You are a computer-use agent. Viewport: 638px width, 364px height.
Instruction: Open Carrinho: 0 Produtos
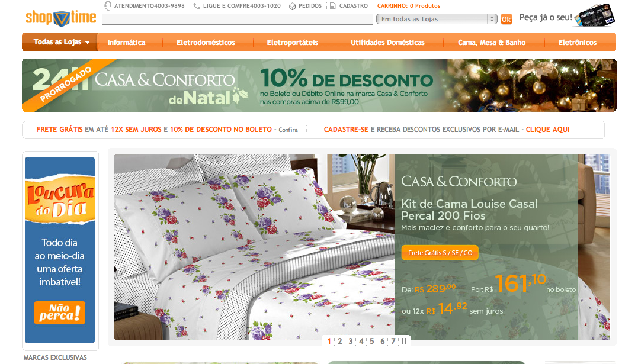409,6
